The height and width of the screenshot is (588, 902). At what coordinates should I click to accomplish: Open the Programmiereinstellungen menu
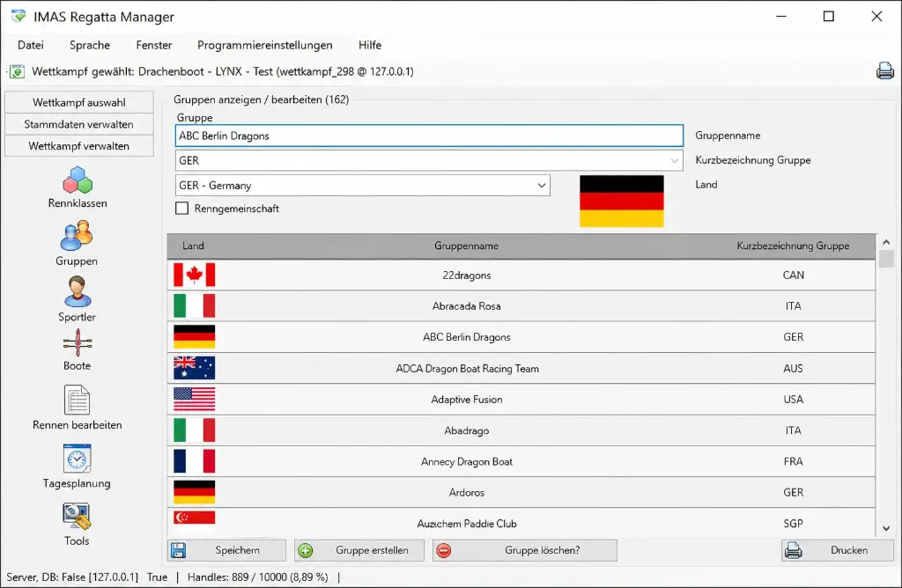[264, 45]
